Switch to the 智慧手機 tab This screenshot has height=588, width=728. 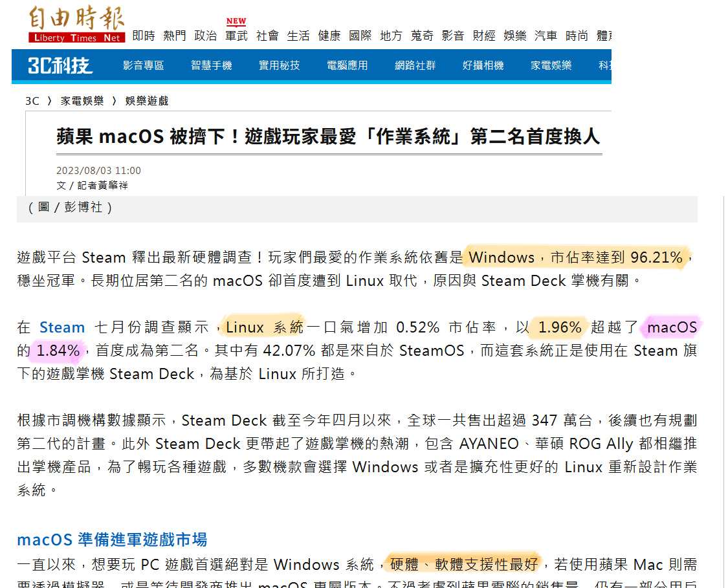211,65
